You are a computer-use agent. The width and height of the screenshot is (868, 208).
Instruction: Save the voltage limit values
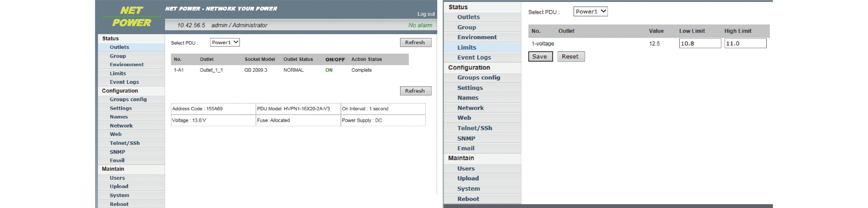(x=540, y=56)
